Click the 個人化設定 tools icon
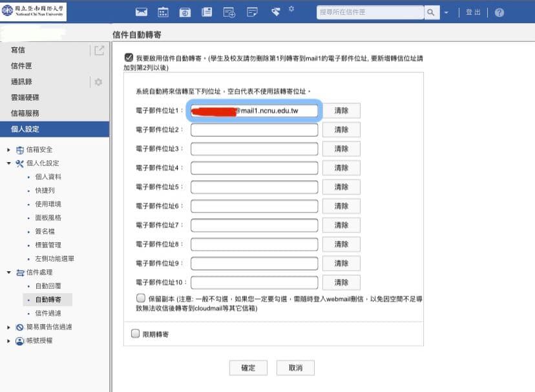Viewport: 535px width, 392px height. [20, 163]
